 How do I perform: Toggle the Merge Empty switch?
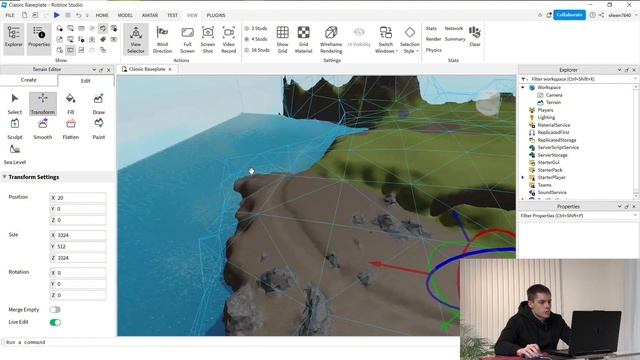point(55,310)
